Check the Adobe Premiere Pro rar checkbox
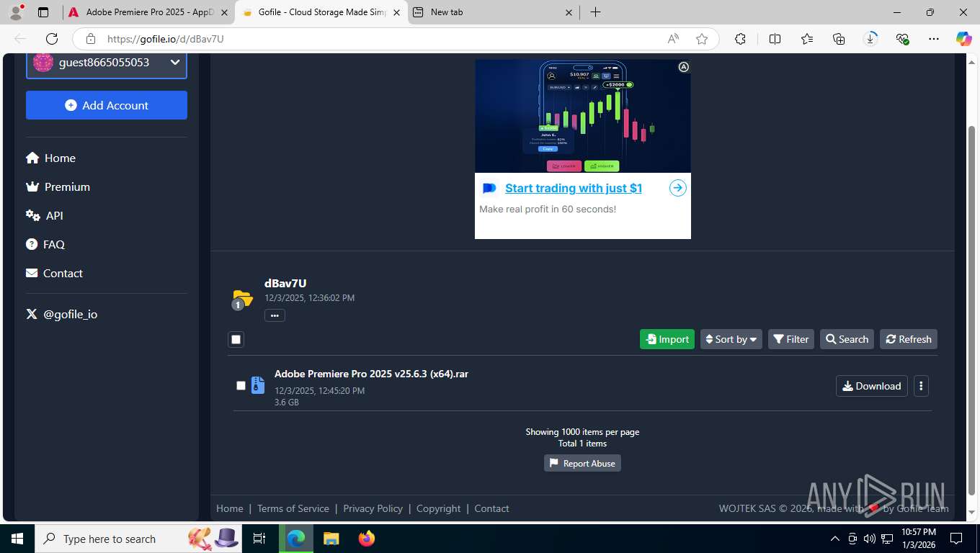Image resolution: width=980 pixels, height=553 pixels. tap(241, 386)
